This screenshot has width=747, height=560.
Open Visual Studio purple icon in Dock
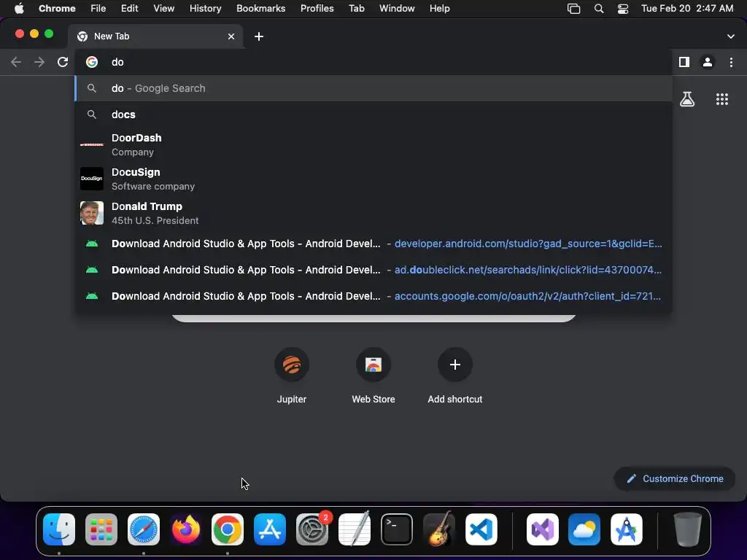pyautogui.click(x=543, y=529)
